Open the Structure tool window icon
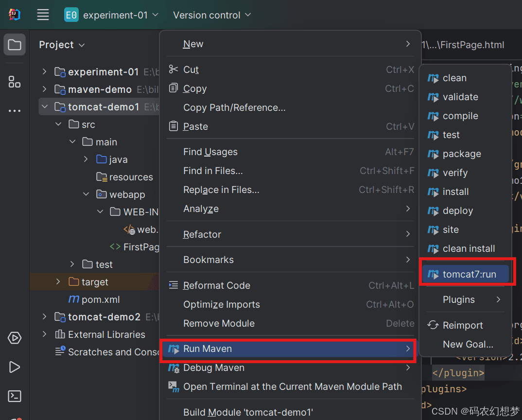This screenshot has width=522, height=420. tap(15, 82)
